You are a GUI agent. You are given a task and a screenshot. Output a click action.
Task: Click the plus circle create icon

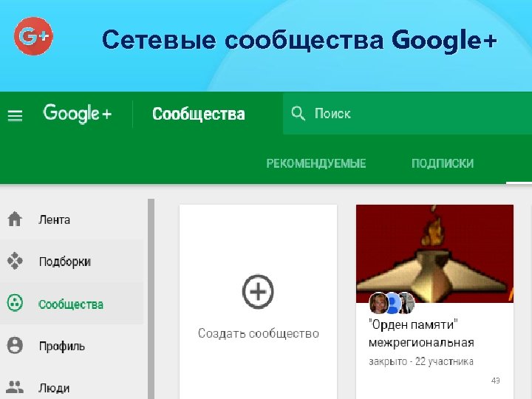click(258, 291)
